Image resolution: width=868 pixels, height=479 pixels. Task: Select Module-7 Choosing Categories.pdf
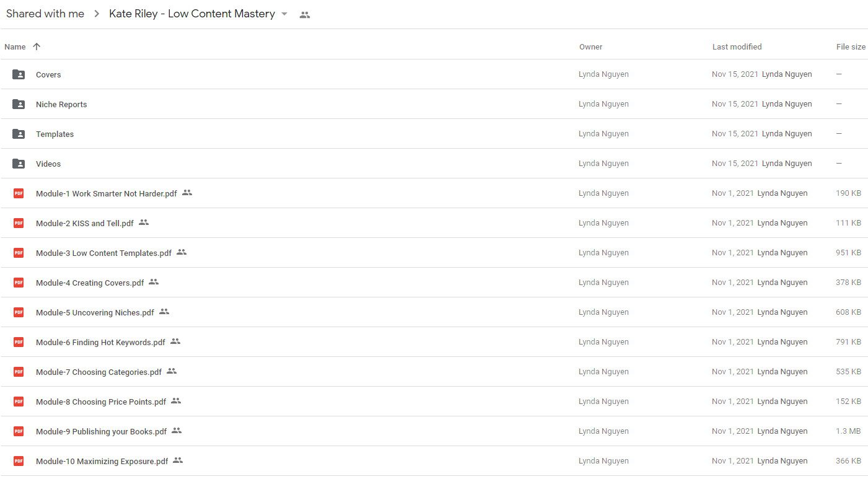point(99,372)
